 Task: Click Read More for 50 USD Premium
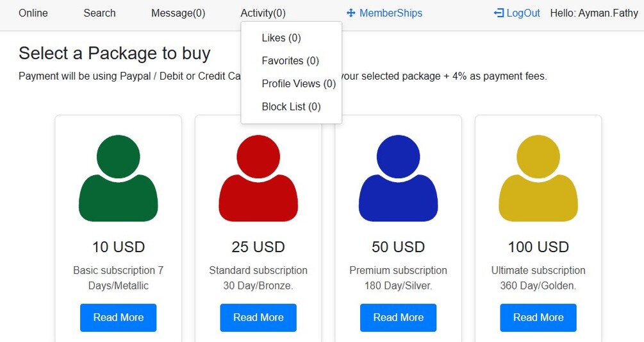(398, 318)
